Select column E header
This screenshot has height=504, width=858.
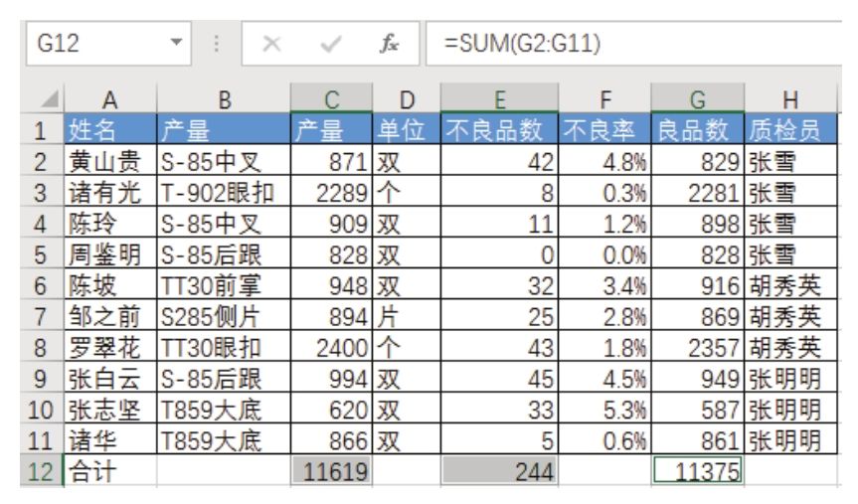point(500,99)
